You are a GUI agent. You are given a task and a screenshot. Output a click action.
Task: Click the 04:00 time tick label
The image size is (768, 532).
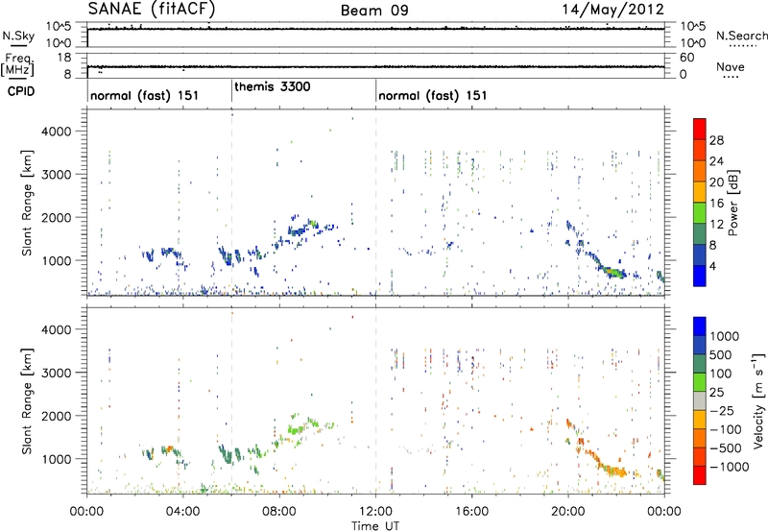pyautogui.click(x=182, y=512)
